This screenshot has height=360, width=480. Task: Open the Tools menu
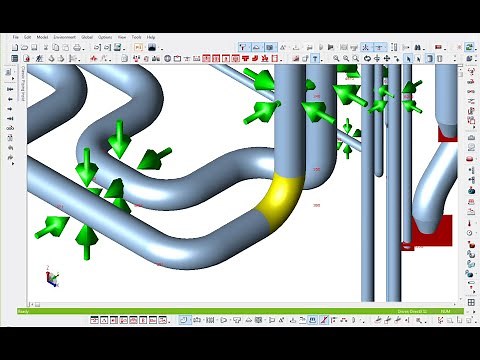136,37
